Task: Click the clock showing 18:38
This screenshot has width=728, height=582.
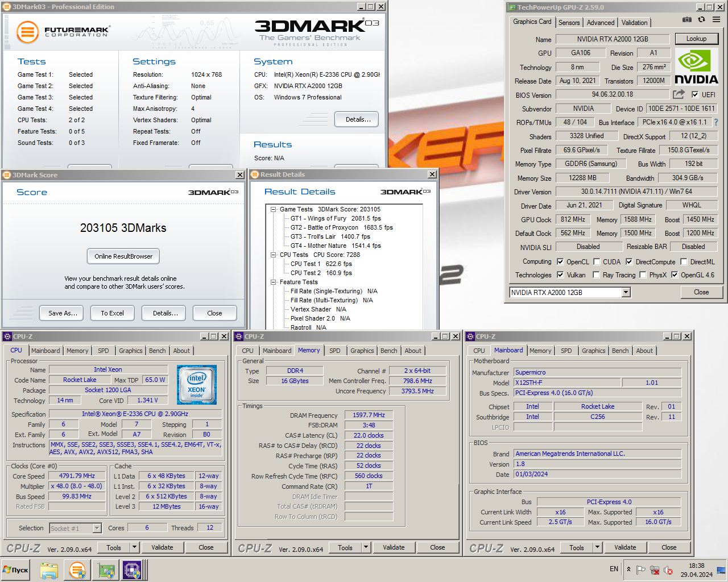Action: click(696, 566)
